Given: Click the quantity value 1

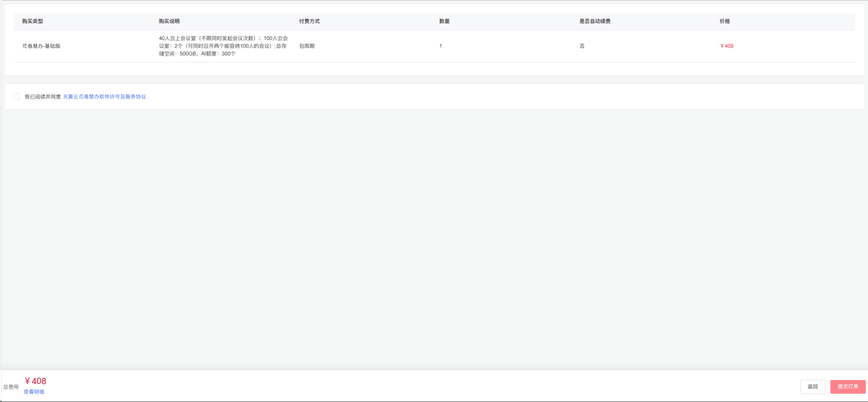Looking at the screenshot, I should pyautogui.click(x=441, y=46).
